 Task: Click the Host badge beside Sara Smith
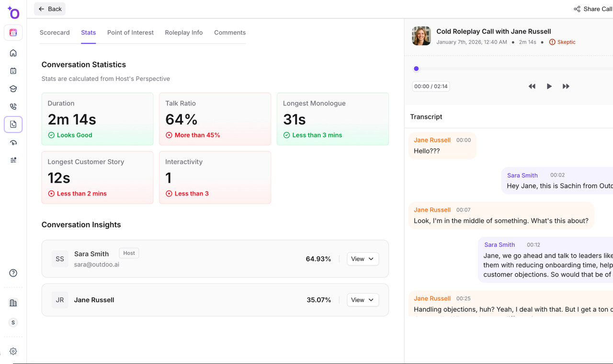(x=129, y=253)
